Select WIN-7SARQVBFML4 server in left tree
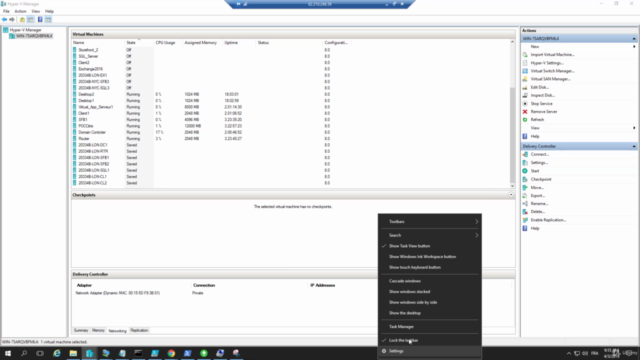 [x=34, y=36]
